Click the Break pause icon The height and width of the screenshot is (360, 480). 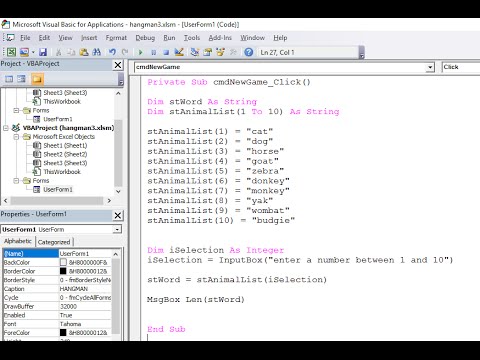(x=153, y=52)
